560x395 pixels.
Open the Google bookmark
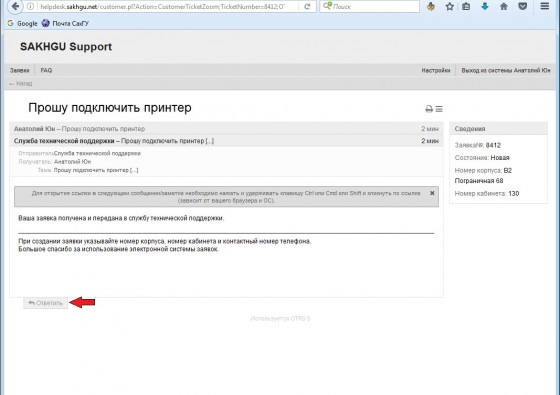[22, 23]
